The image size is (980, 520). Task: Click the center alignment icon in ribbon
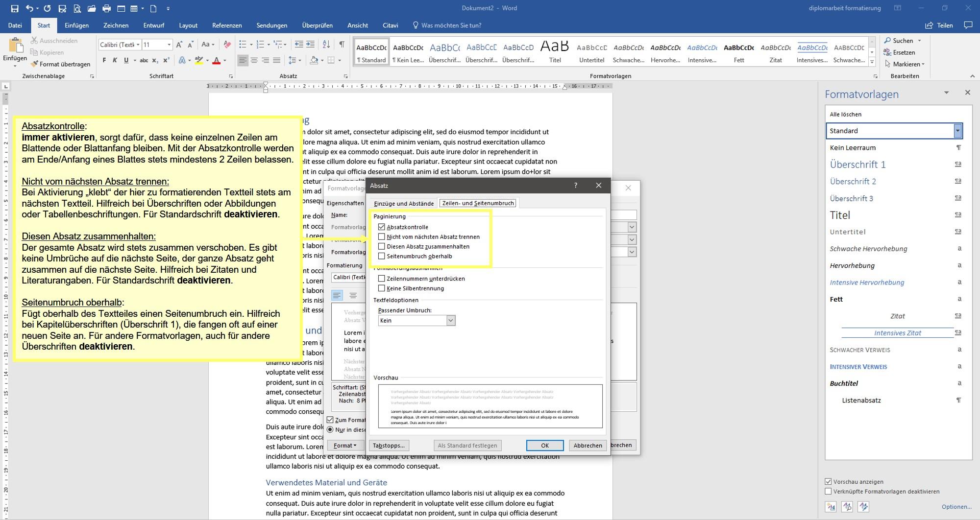(254, 60)
